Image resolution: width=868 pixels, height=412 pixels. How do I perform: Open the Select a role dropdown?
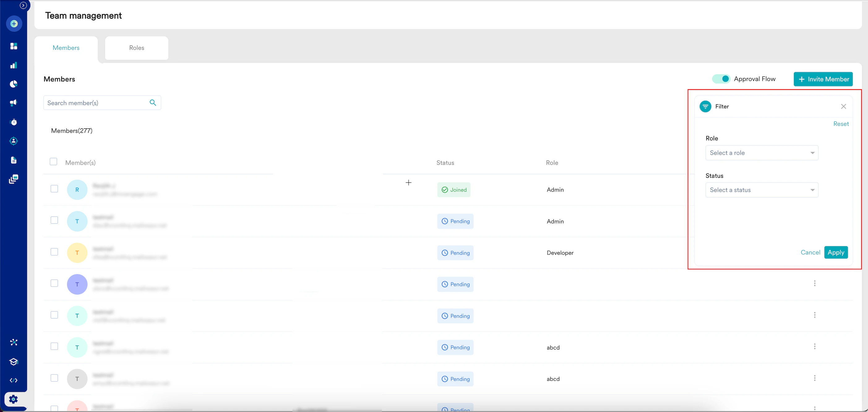762,153
